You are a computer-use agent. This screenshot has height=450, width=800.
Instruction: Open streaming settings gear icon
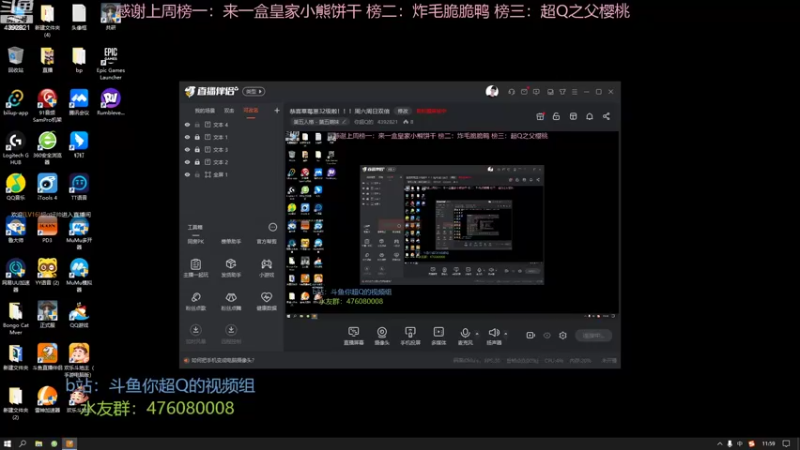(x=563, y=335)
